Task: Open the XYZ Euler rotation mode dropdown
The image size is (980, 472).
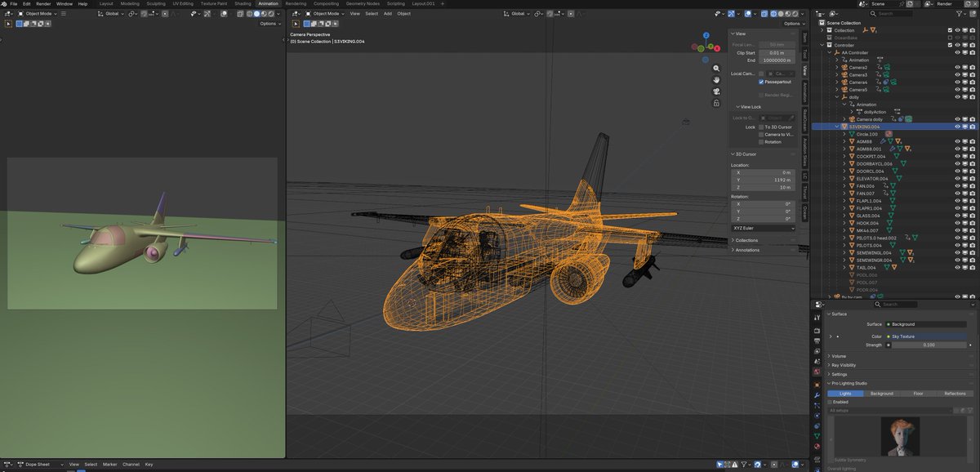Action: (x=764, y=228)
